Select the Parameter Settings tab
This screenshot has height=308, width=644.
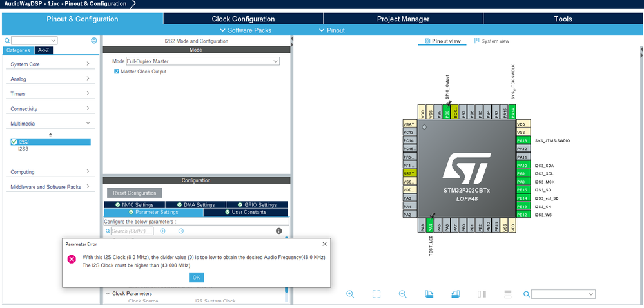coord(153,213)
